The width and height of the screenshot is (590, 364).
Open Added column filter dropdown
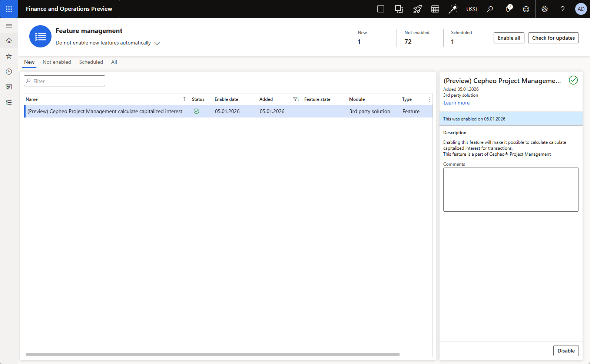click(296, 99)
